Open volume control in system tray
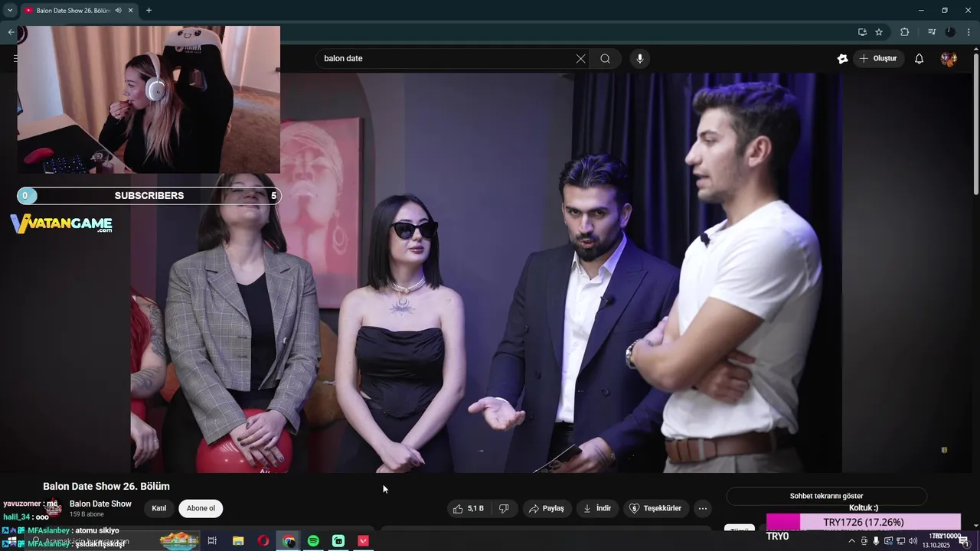This screenshot has height=551, width=980. click(913, 541)
